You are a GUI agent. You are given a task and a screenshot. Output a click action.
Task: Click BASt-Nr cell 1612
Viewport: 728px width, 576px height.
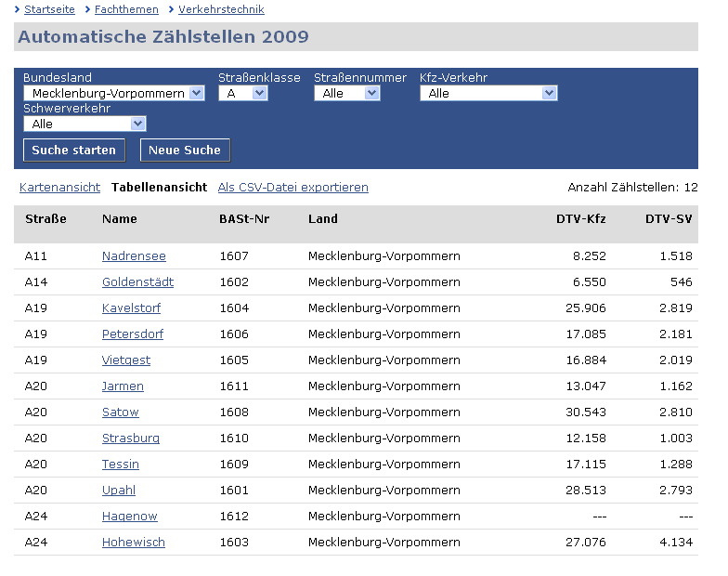(x=234, y=517)
